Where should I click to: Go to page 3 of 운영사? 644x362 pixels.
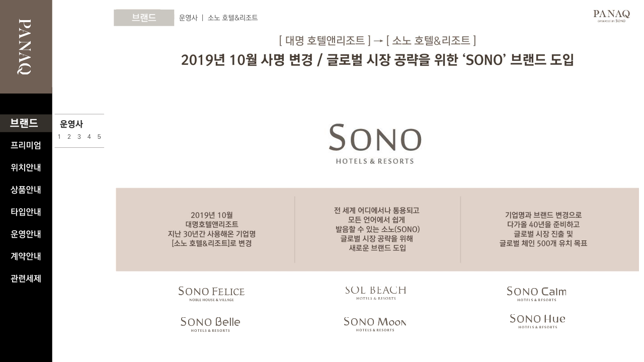(79, 137)
